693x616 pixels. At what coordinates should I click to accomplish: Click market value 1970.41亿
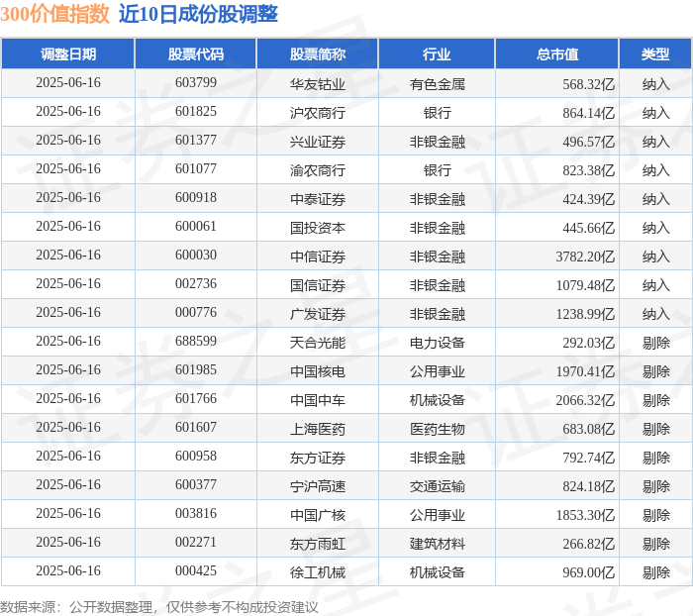(x=585, y=371)
